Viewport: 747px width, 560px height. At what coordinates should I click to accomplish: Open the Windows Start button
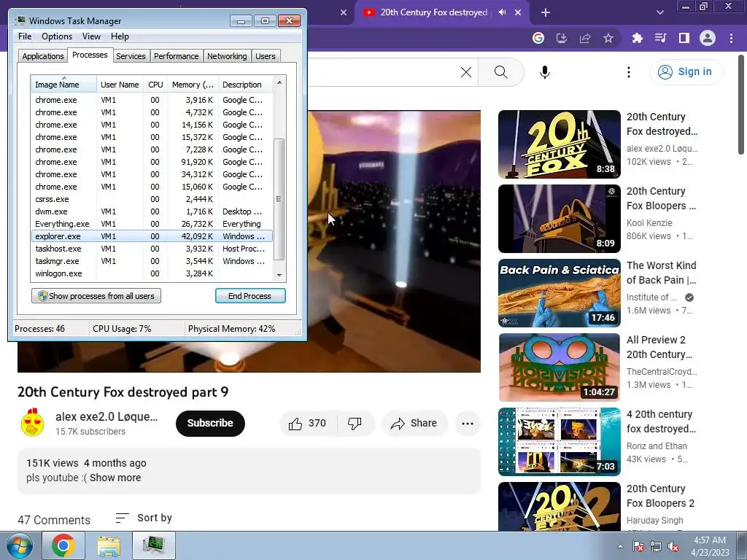tap(20, 545)
